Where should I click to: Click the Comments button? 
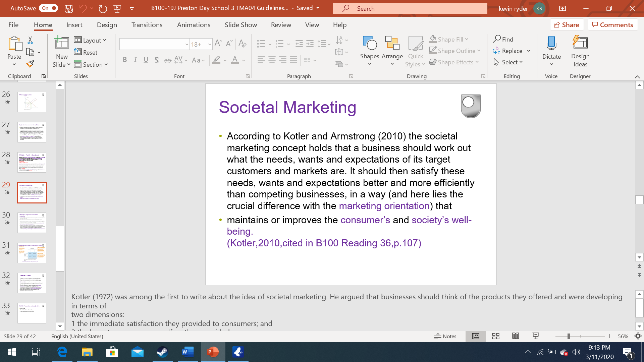[612, 25]
